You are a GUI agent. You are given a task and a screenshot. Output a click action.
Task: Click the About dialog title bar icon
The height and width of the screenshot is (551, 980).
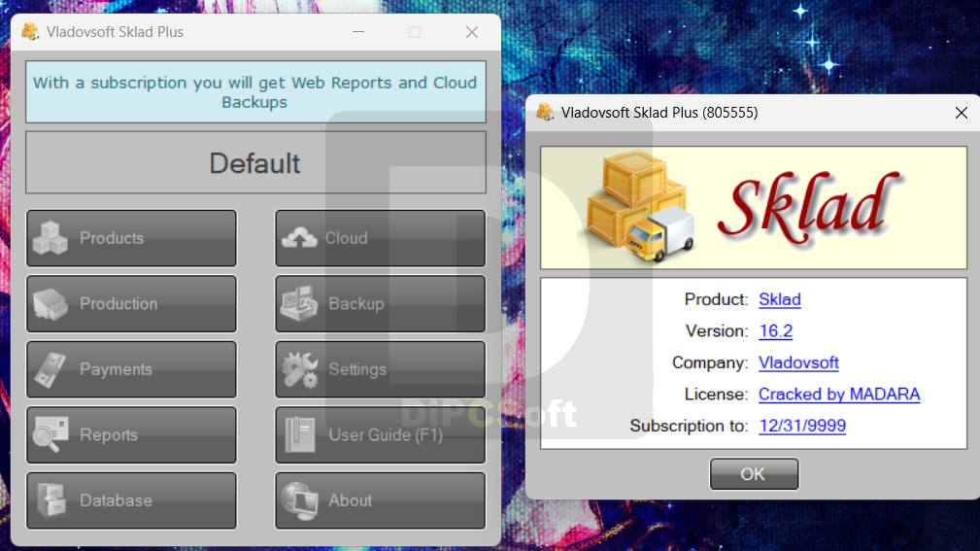[545, 112]
